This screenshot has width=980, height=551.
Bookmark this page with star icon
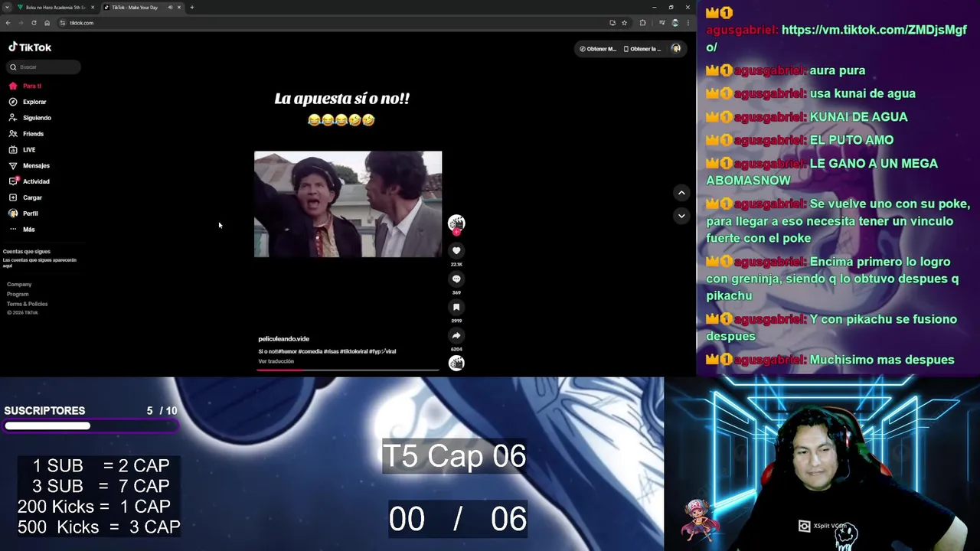[x=624, y=23]
